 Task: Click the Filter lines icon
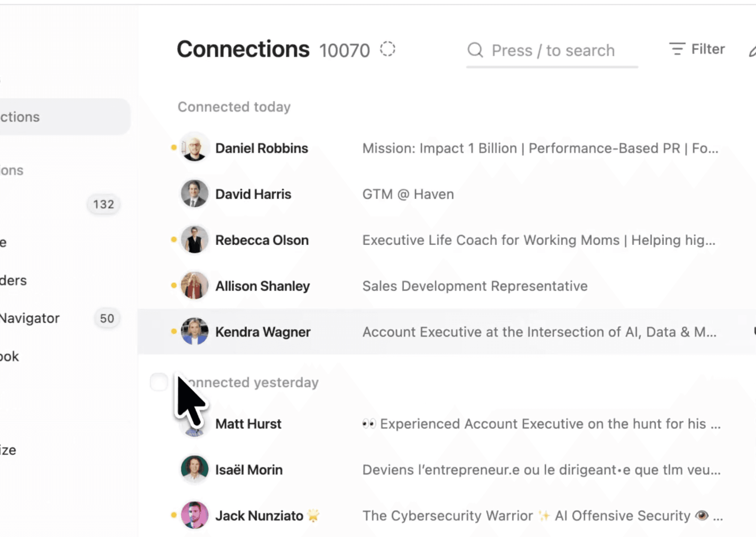(677, 49)
